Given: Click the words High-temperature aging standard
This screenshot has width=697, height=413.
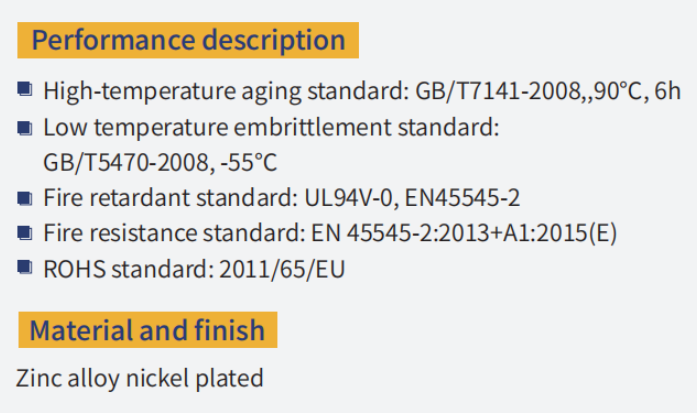Looking at the screenshot, I should pos(226,92).
